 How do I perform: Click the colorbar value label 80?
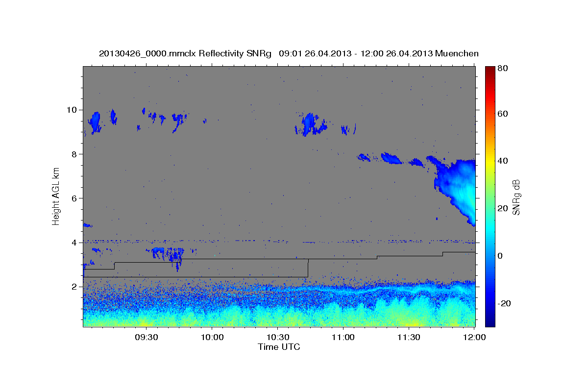click(x=503, y=69)
